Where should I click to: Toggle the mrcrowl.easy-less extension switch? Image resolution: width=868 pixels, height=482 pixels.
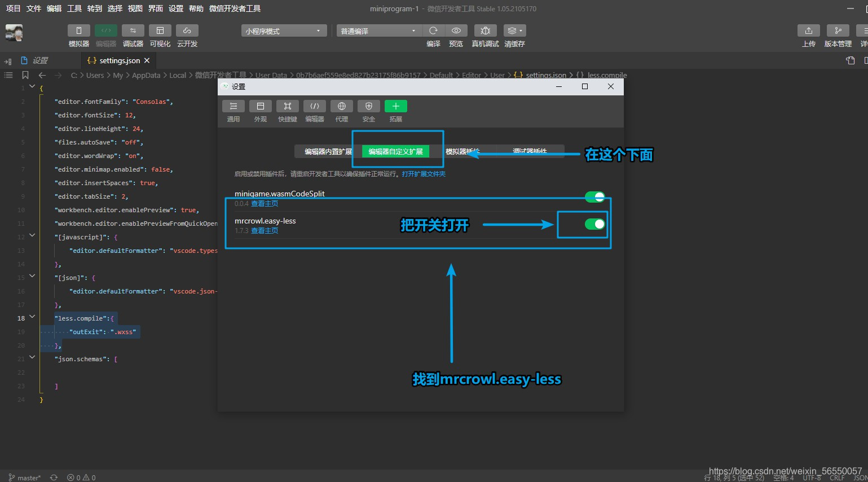pyautogui.click(x=594, y=224)
